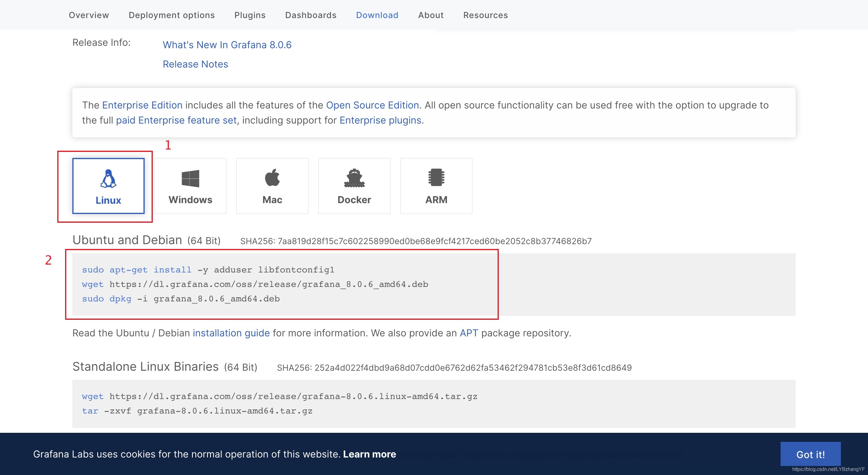This screenshot has width=868, height=475.
Task: Click the Linux tab label text
Action: coord(108,200)
